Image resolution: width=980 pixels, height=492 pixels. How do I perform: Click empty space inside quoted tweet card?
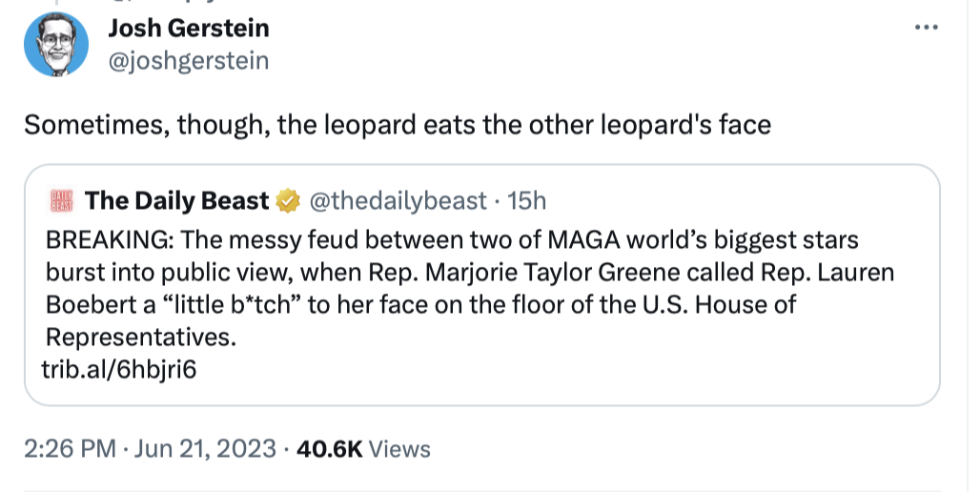[x=667, y=367]
